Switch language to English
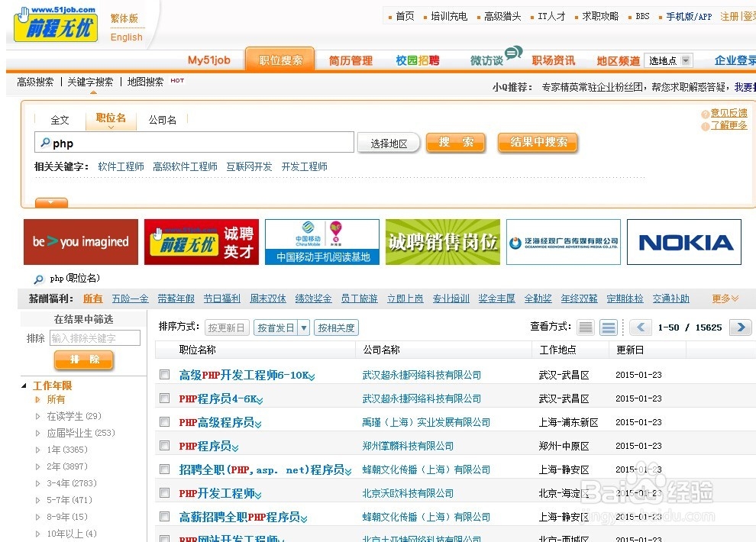Image resolution: width=756 pixels, height=542 pixels. 126,37
